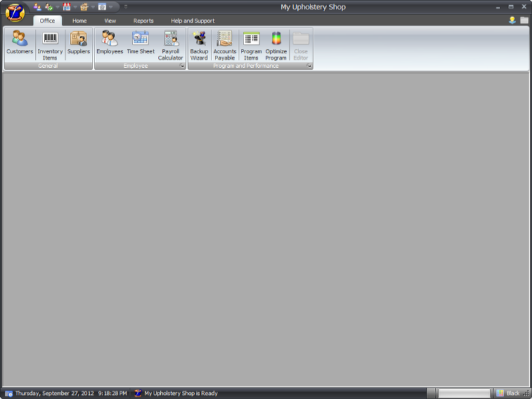532x399 pixels.
Task: Click the calendar window quick access icon
Action: click(x=102, y=7)
